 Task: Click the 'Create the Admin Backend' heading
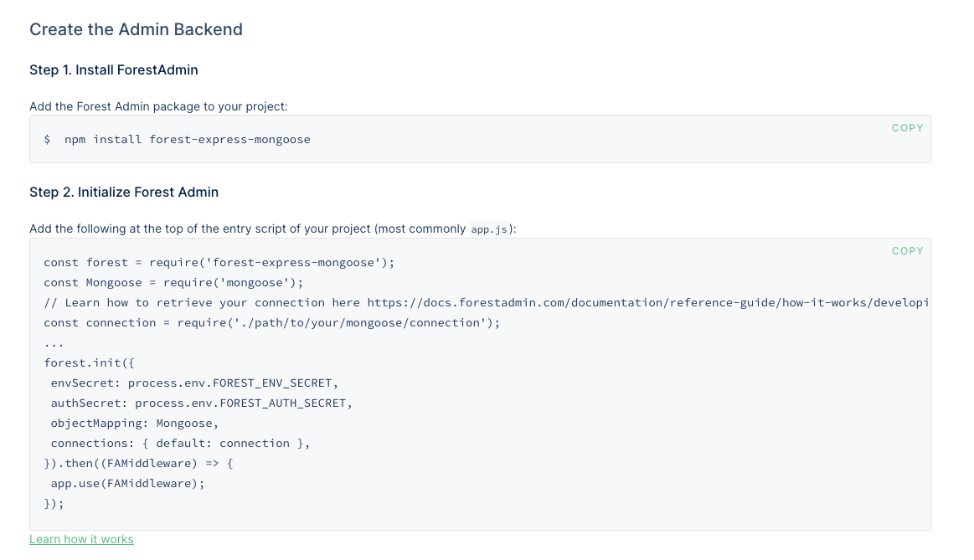click(136, 29)
